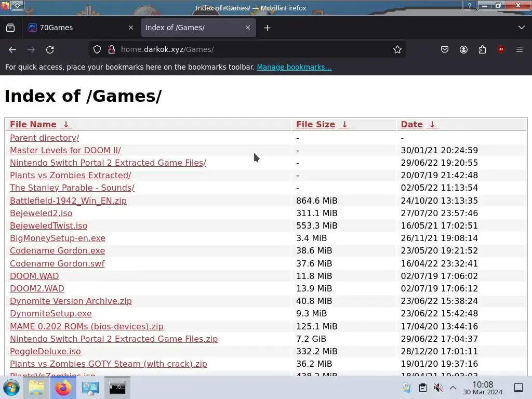Click the window help question button
The width and height of the screenshot is (532, 399).
tap(470, 5)
